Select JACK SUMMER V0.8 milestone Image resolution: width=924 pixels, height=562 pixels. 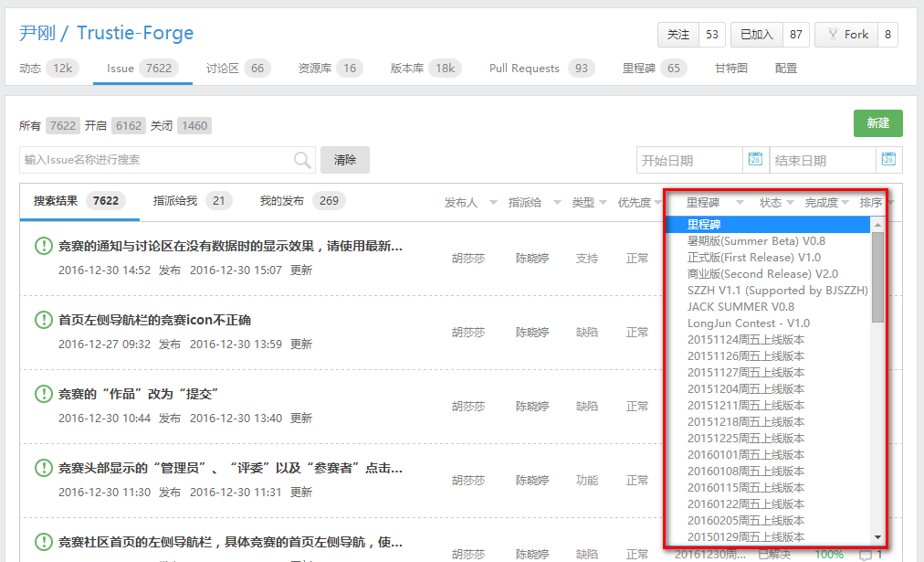point(768,307)
